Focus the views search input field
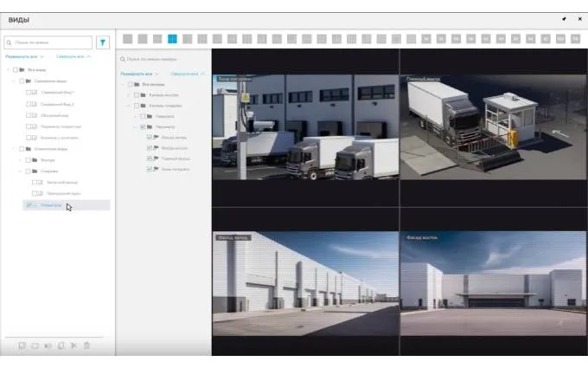 point(48,42)
